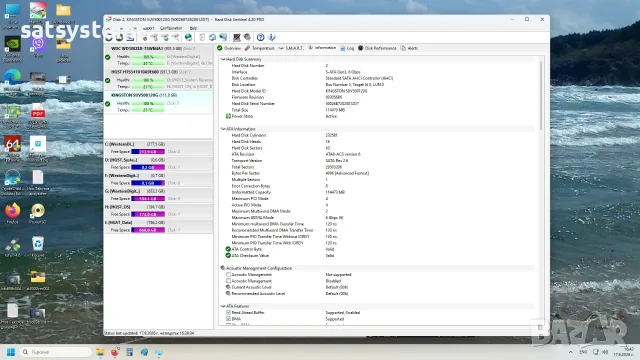This screenshot has width=640, height=360.
Task: Toggle second Acoustic Management checkbox (Disabled)
Action: (229, 281)
